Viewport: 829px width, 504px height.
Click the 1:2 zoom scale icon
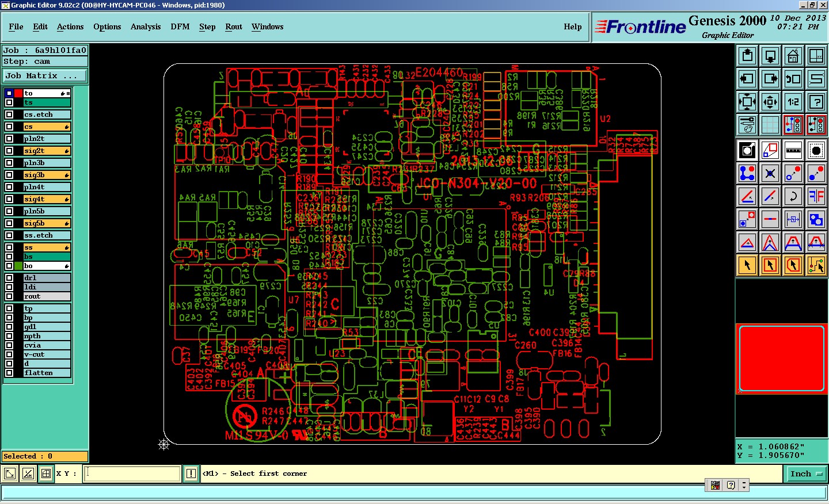[793, 102]
